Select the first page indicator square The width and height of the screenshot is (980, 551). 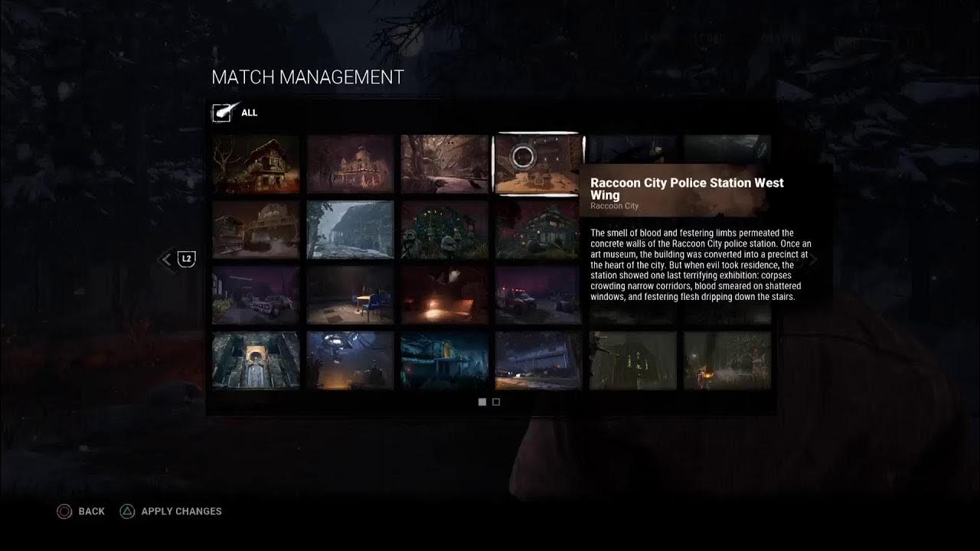(x=482, y=402)
